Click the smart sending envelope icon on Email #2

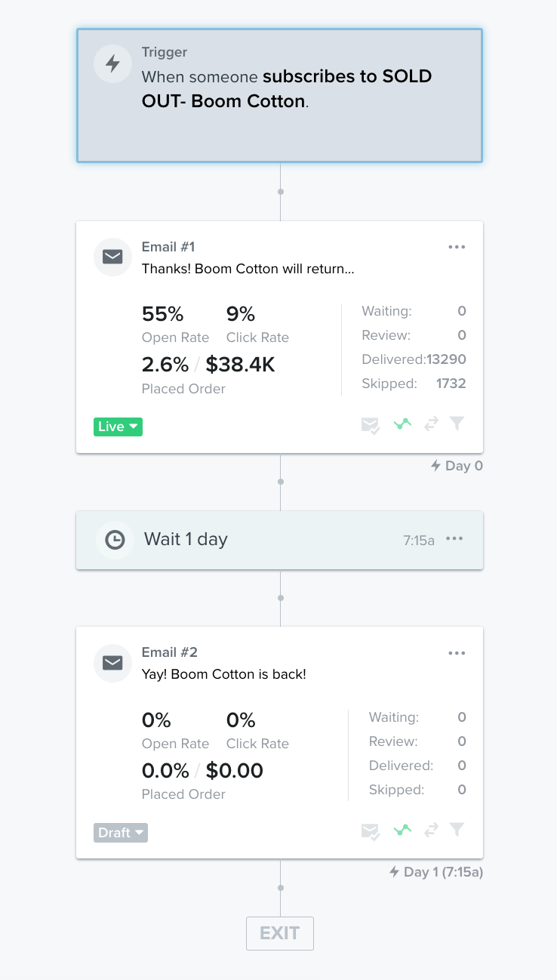(x=371, y=830)
